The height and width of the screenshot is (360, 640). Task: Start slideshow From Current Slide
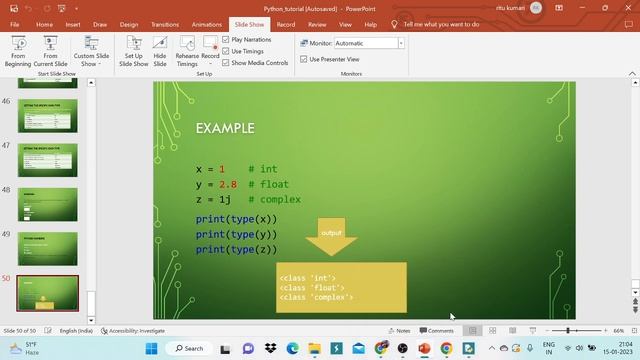pyautogui.click(x=50, y=51)
